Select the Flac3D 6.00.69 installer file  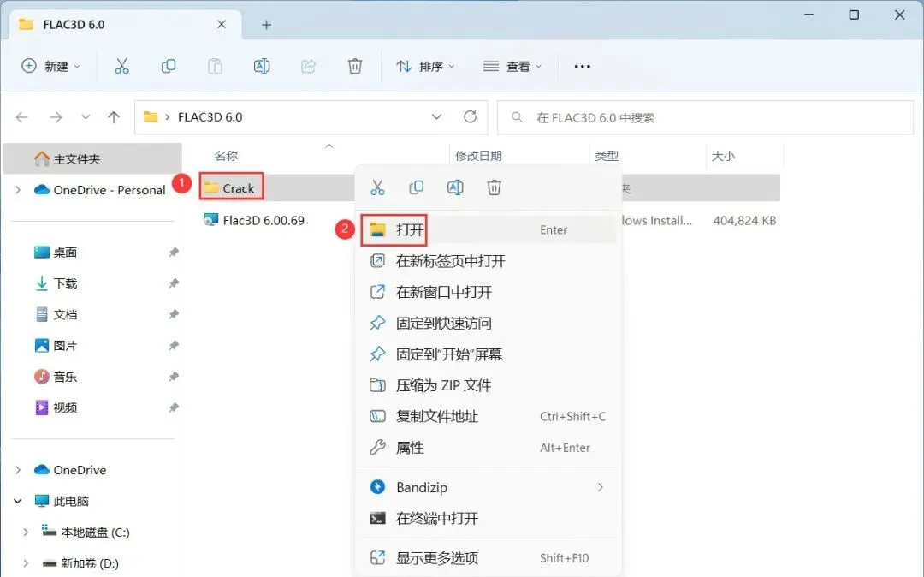pos(254,220)
